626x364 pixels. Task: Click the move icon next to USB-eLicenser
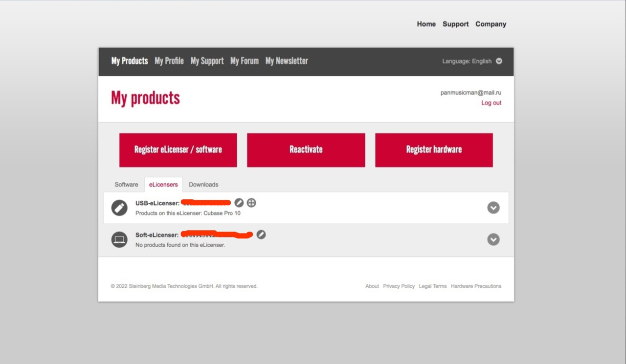click(251, 203)
